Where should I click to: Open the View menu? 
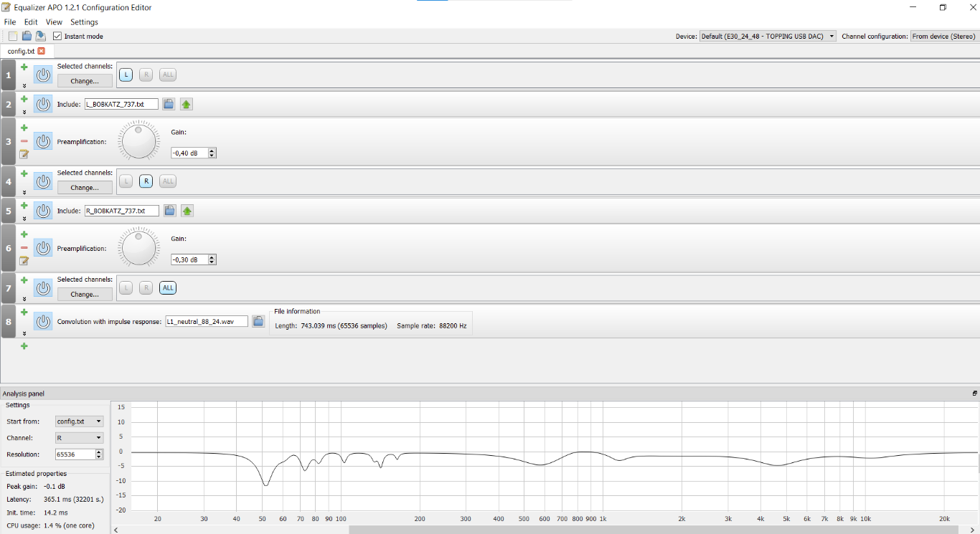point(54,22)
